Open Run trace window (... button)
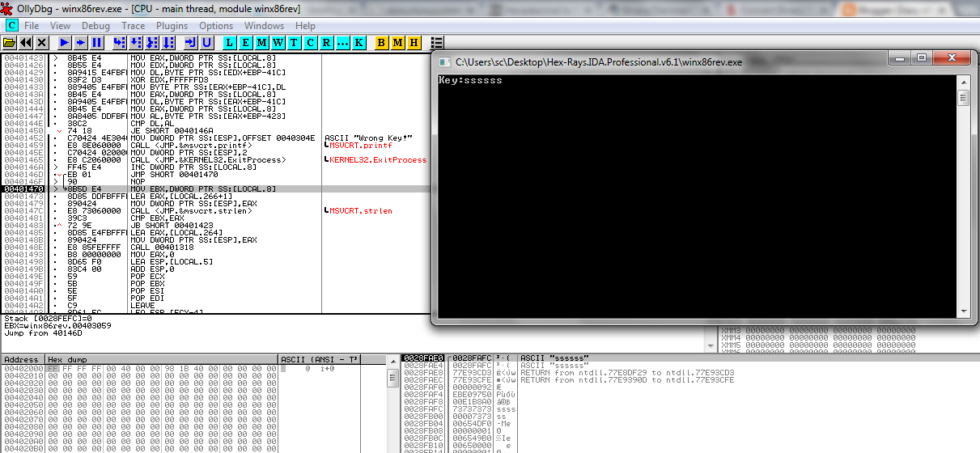Viewport: 980px width, 453px height. [342, 42]
